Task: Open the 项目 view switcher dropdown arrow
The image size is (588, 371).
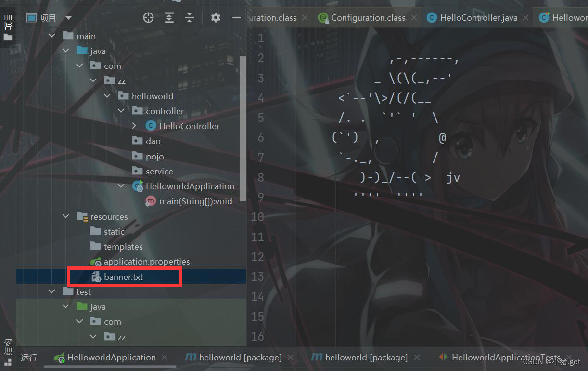Action: [x=67, y=17]
